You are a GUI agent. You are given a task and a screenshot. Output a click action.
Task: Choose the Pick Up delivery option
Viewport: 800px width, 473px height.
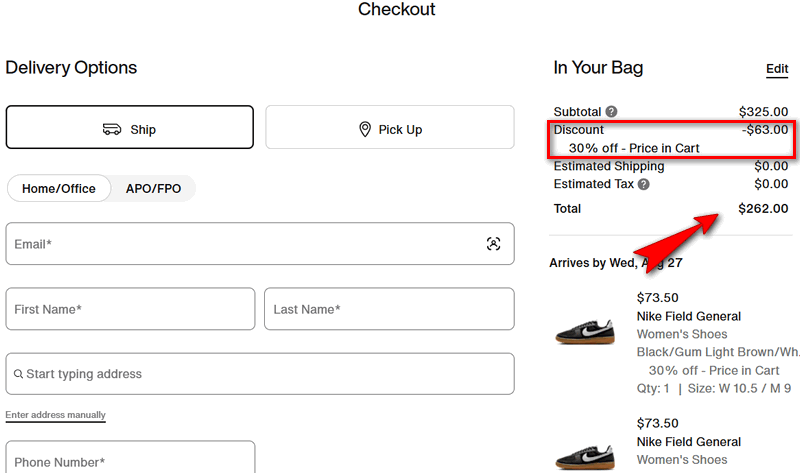pos(390,127)
